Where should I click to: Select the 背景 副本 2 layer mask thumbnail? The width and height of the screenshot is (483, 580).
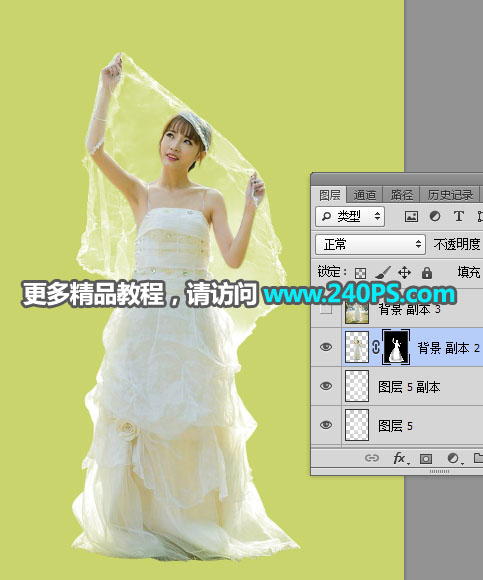coord(396,347)
